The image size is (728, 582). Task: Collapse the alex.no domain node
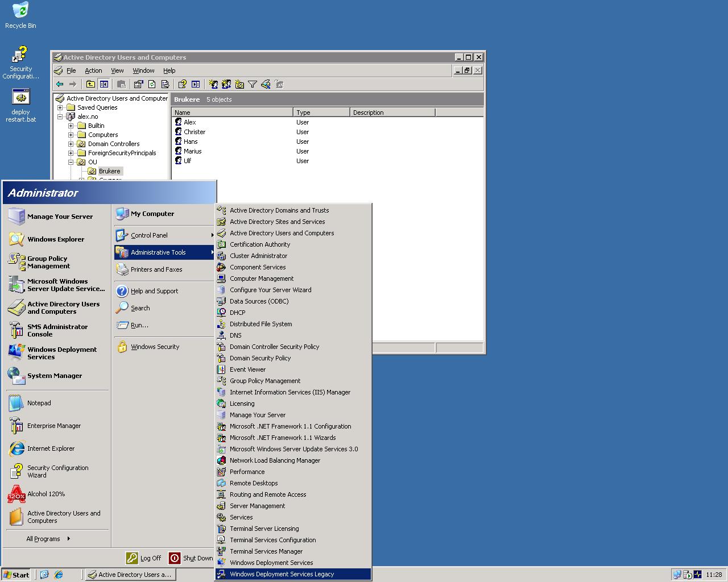pyautogui.click(x=60, y=117)
